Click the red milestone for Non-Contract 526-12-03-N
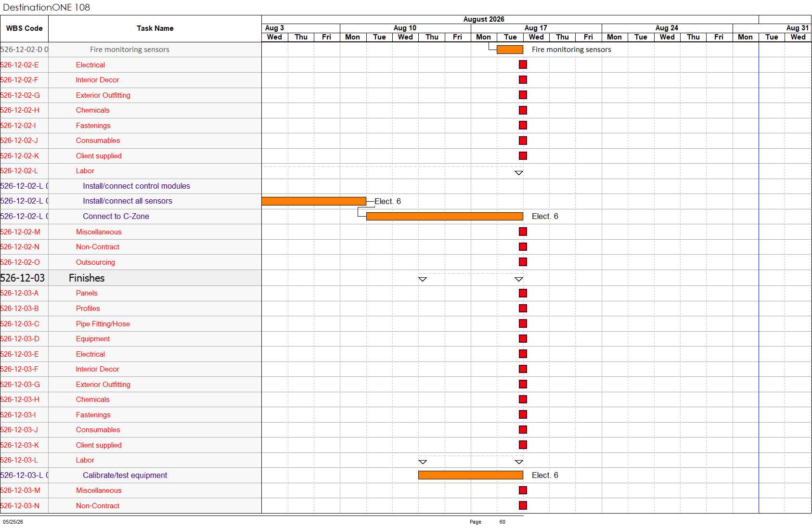Screen dimensions: 812x528 pos(523,505)
